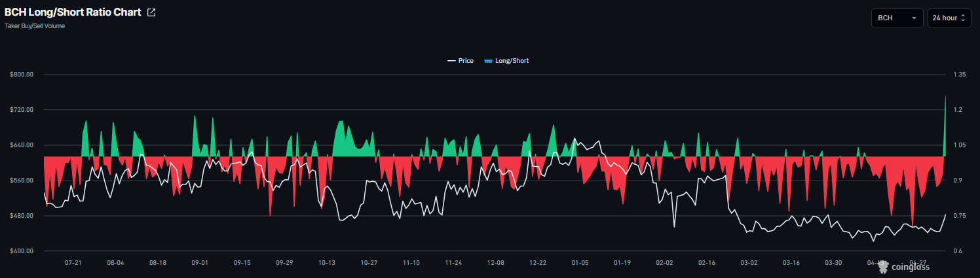Click the 10-13 date label
The width and height of the screenshot is (980, 278).
tap(327, 263)
